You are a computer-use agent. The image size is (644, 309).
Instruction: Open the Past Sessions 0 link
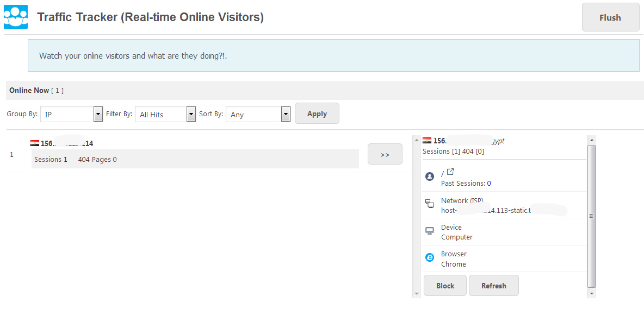[x=489, y=183]
